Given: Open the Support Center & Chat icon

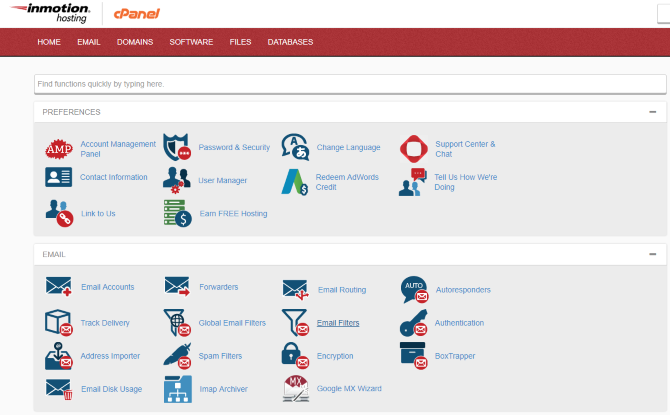Looking at the screenshot, I should click(414, 149).
